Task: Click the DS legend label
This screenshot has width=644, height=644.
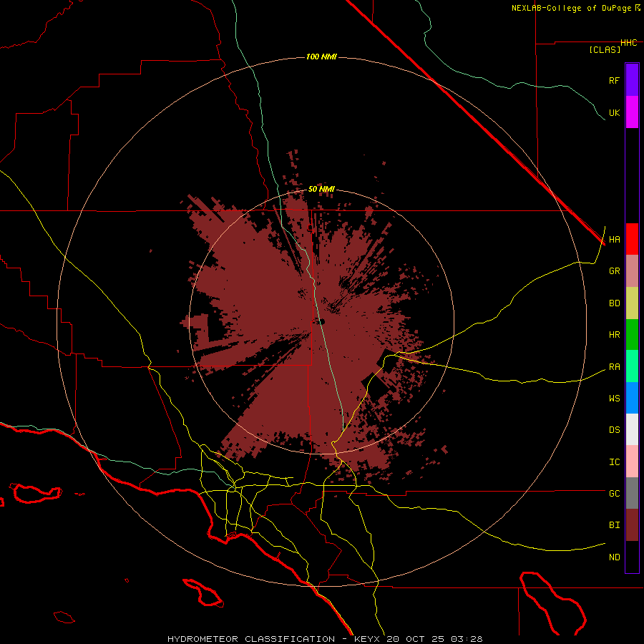Action: [x=614, y=430]
